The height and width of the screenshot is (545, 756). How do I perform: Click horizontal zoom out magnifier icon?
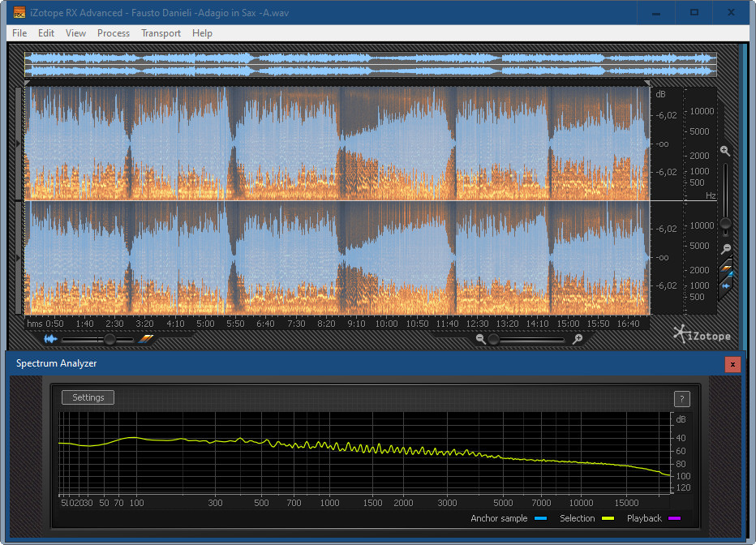[x=481, y=339]
